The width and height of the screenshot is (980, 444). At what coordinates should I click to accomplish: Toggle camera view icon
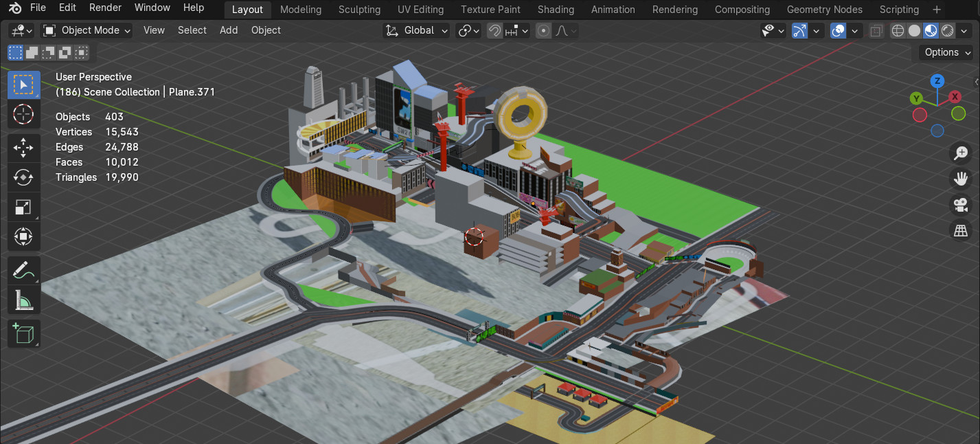click(961, 204)
